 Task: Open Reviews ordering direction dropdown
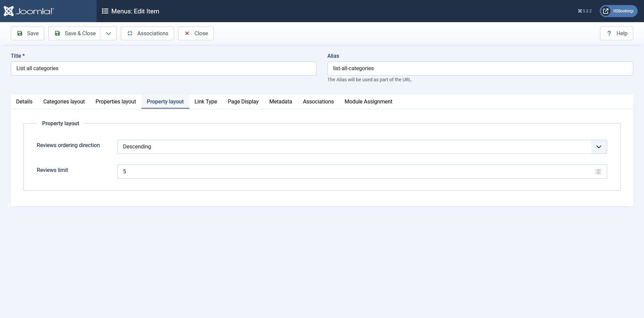pyautogui.click(x=362, y=147)
